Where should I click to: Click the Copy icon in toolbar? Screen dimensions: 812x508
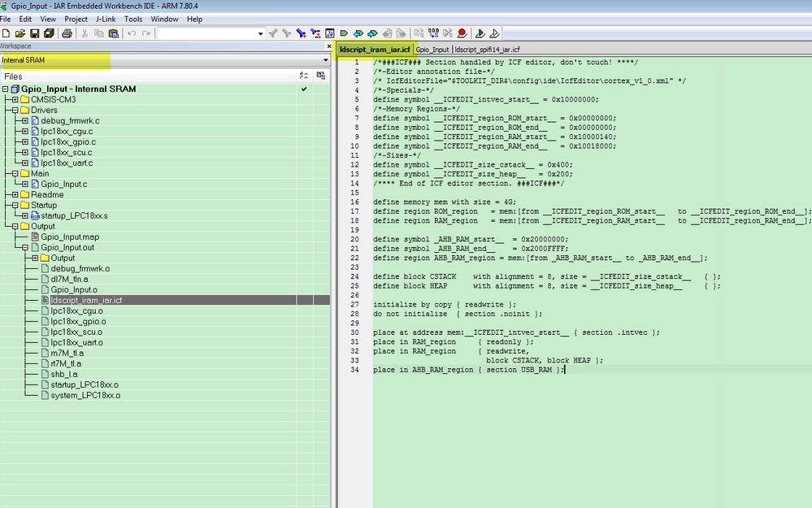click(x=99, y=33)
